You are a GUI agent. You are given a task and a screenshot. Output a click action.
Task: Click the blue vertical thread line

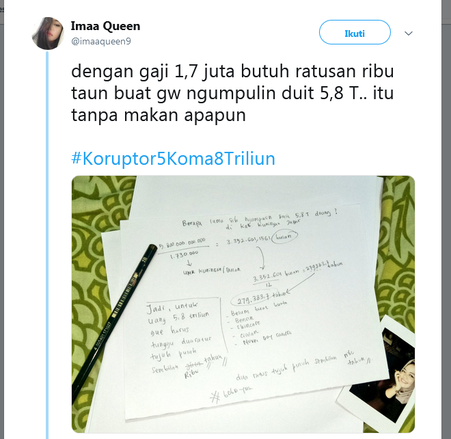47,245
